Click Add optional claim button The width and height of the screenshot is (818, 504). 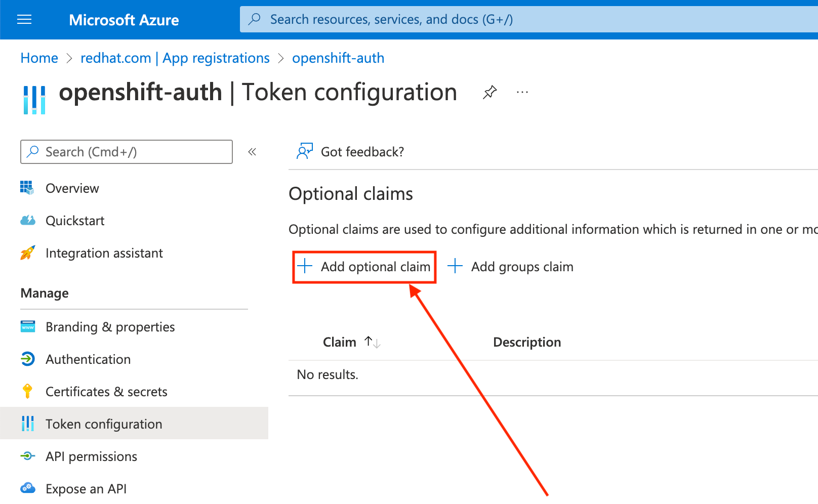(364, 267)
